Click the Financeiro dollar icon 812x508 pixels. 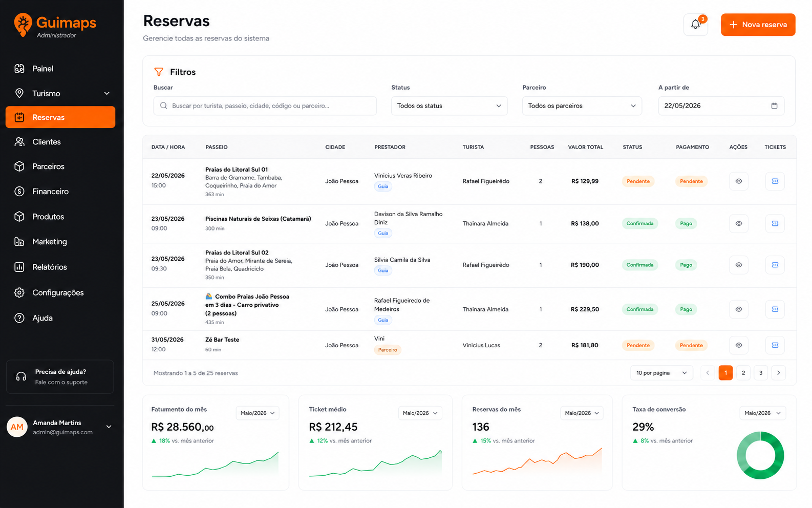(x=19, y=192)
